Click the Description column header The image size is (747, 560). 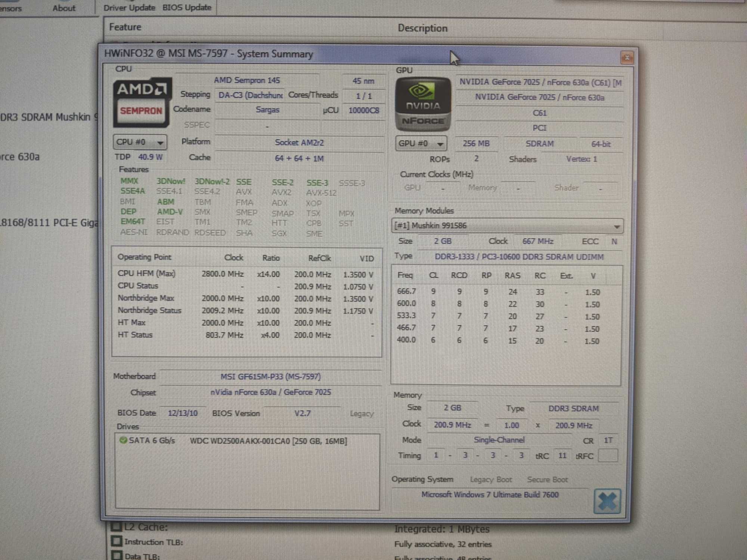coord(422,28)
